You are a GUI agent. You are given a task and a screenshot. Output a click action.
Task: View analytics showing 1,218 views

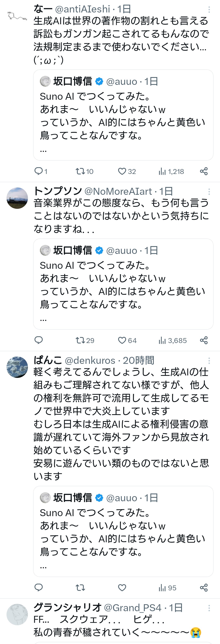pos(171,171)
